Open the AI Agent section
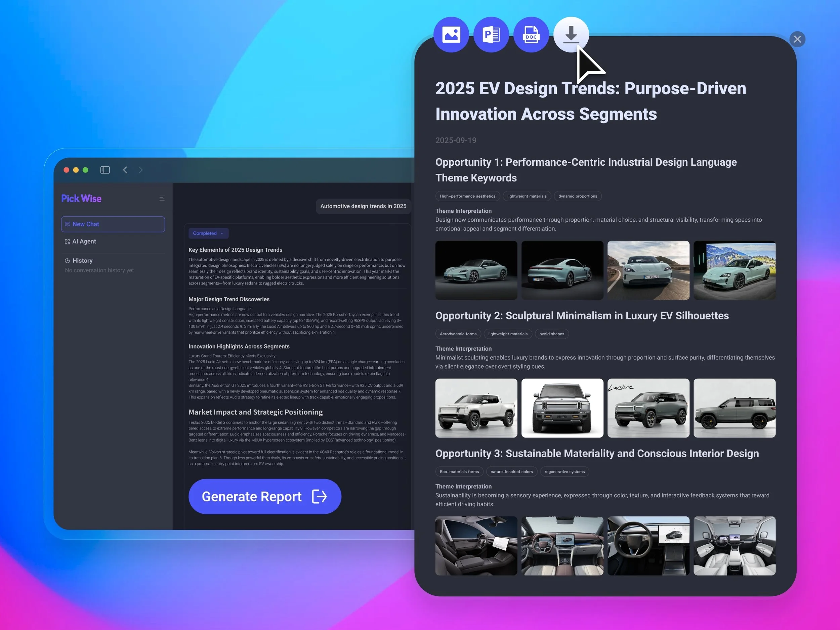The image size is (840, 630). (84, 242)
